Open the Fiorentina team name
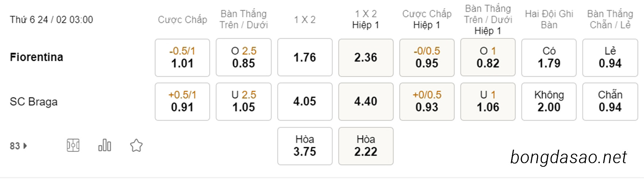The height and width of the screenshot is (181, 644). 37,57
